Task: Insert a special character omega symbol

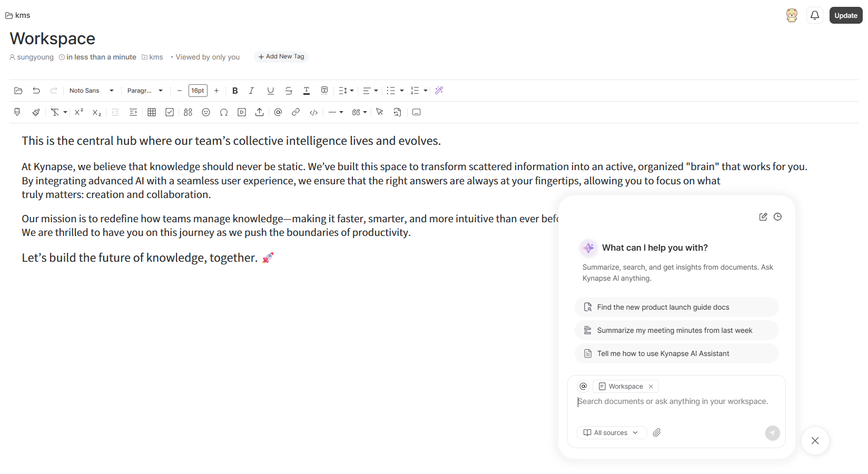Action: tap(224, 112)
